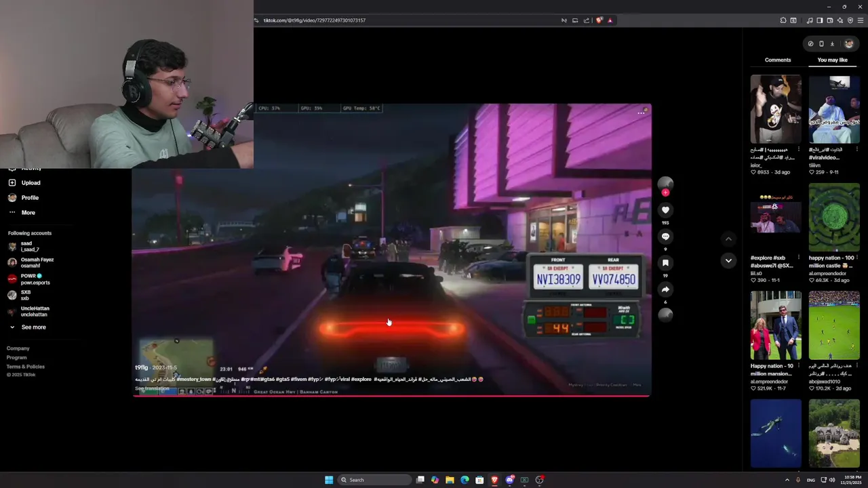868x488 pixels.
Task: Go to previous video with up chevron
Action: [x=728, y=239]
